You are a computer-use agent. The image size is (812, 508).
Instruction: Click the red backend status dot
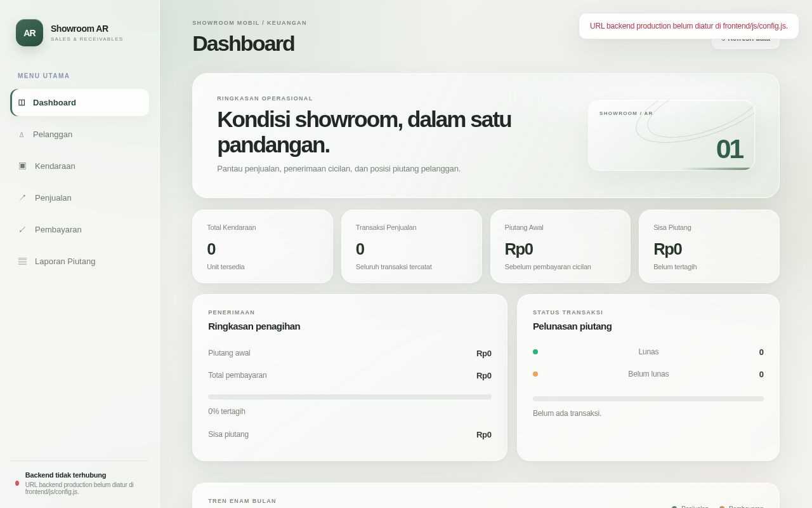(x=17, y=483)
